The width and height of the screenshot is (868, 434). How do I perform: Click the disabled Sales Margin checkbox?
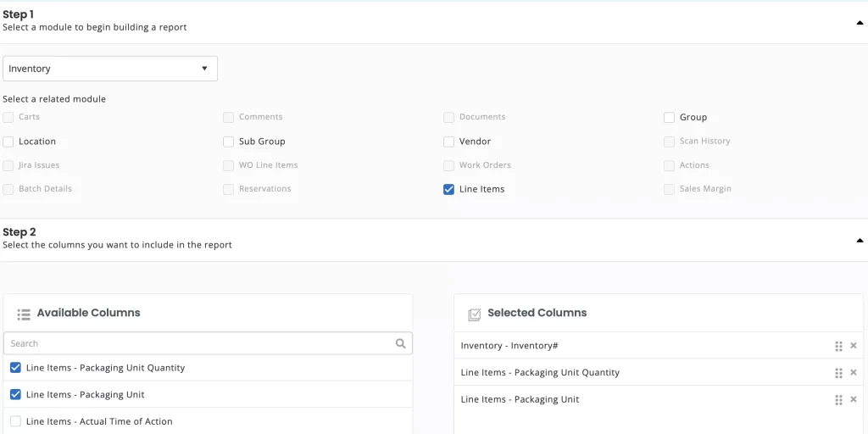pyautogui.click(x=670, y=189)
